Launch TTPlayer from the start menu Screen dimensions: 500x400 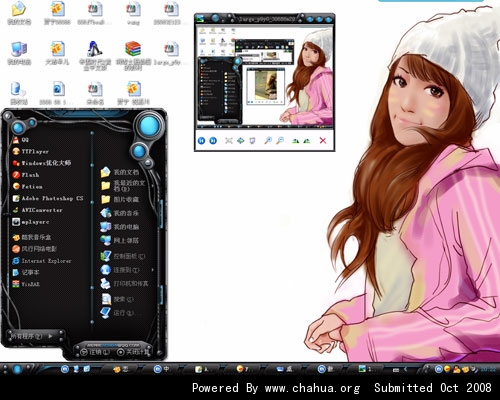(x=30, y=151)
